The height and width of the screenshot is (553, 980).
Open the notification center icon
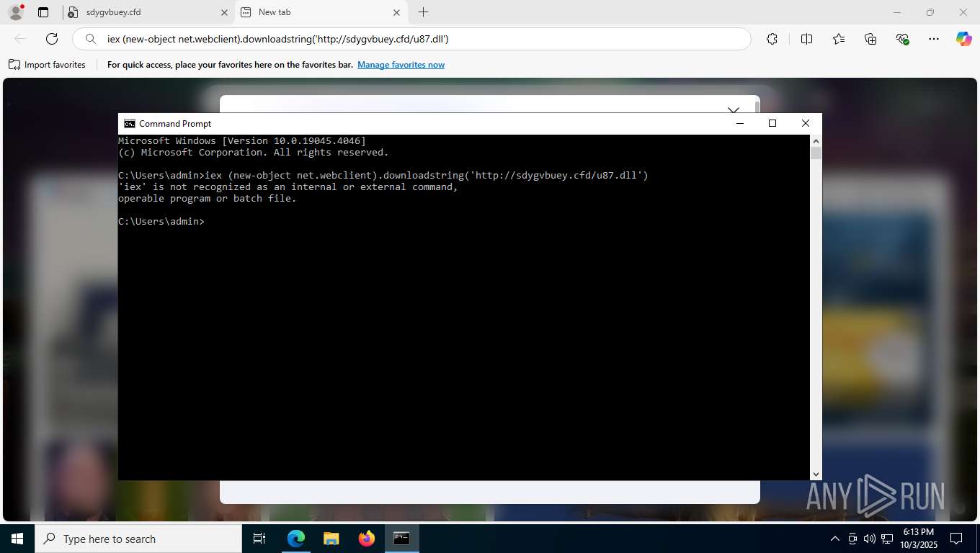tap(956, 539)
